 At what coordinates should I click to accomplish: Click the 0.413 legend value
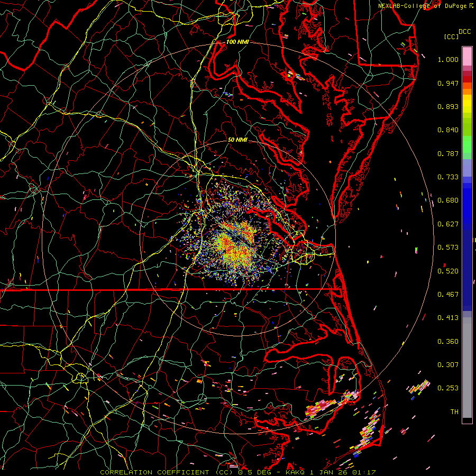(x=448, y=318)
